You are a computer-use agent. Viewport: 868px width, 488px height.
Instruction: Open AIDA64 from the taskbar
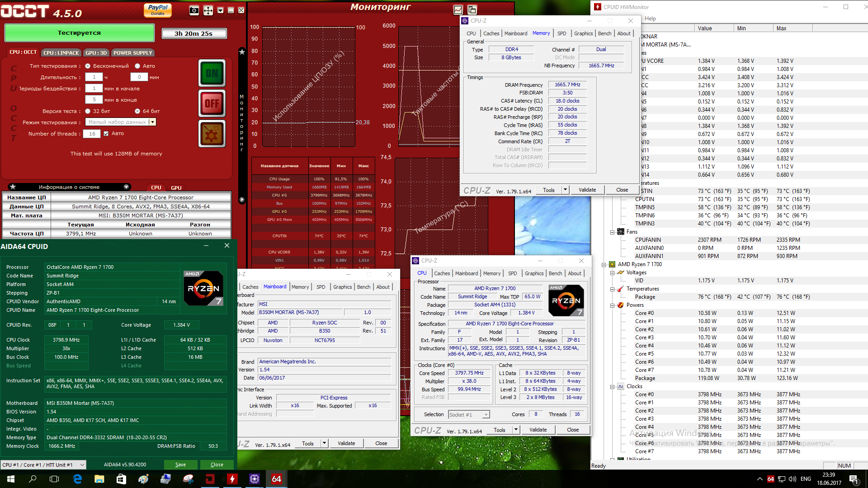tap(276, 479)
